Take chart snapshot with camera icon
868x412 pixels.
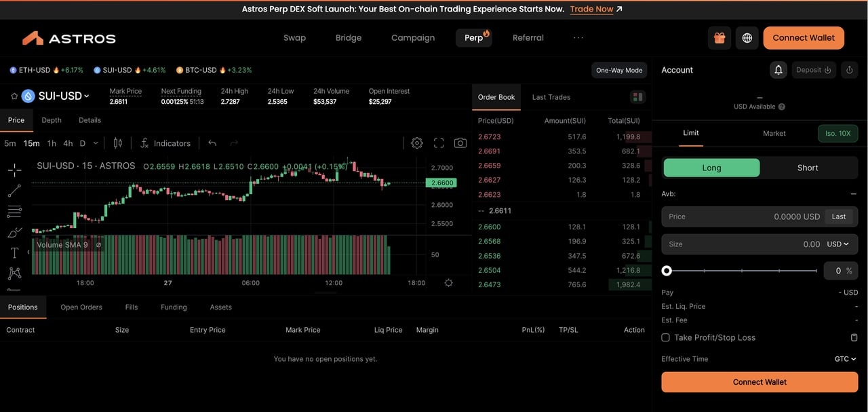coord(460,143)
